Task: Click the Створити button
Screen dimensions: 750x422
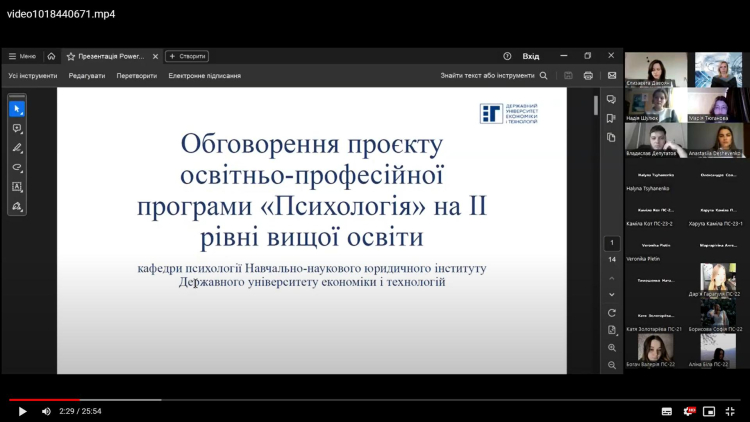Action: tap(187, 56)
